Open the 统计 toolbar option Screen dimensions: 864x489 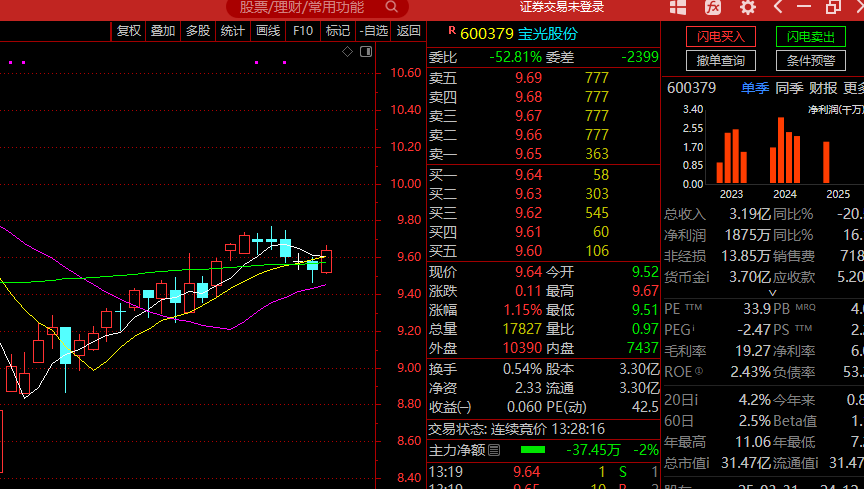point(233,31)
